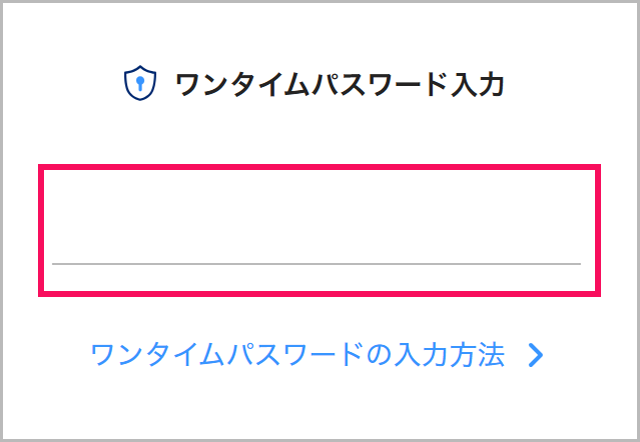
Task: Click inside the pink highlighted password box
Action: [x=319, y=230]
